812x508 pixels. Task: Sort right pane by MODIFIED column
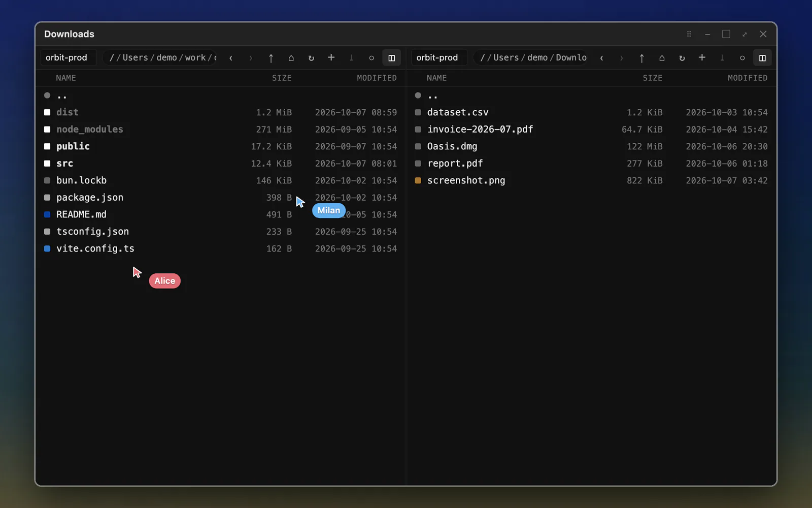point(748,78)
